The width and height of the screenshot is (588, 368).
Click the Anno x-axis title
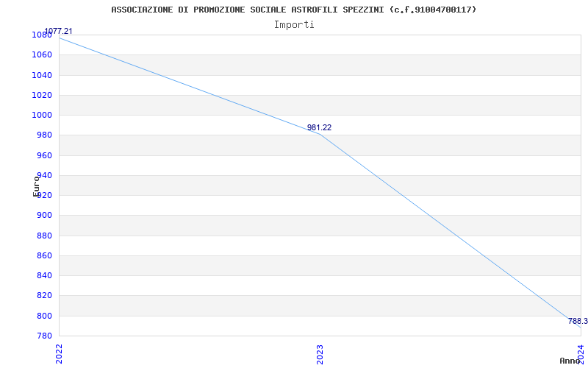tap(569, 361)
